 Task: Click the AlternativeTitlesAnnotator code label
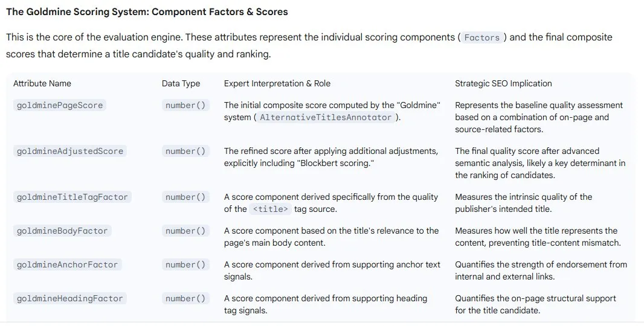[x=326, y=117]
